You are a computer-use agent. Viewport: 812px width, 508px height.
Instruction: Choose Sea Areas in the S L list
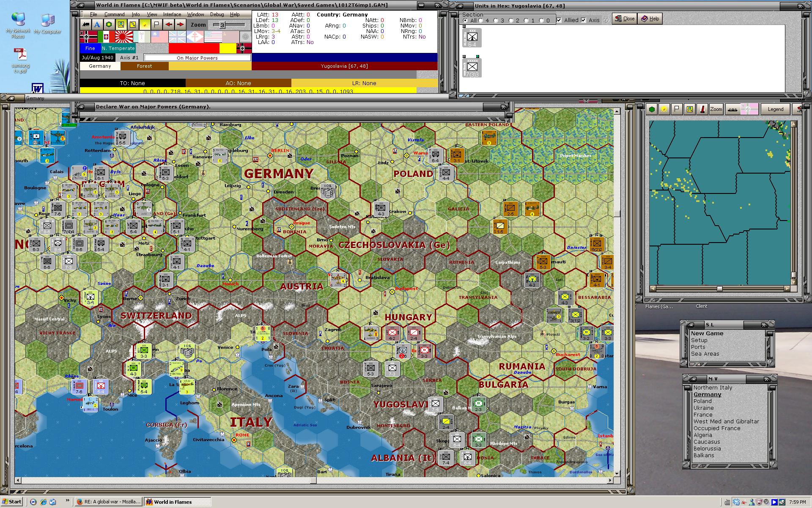[705, 354]
